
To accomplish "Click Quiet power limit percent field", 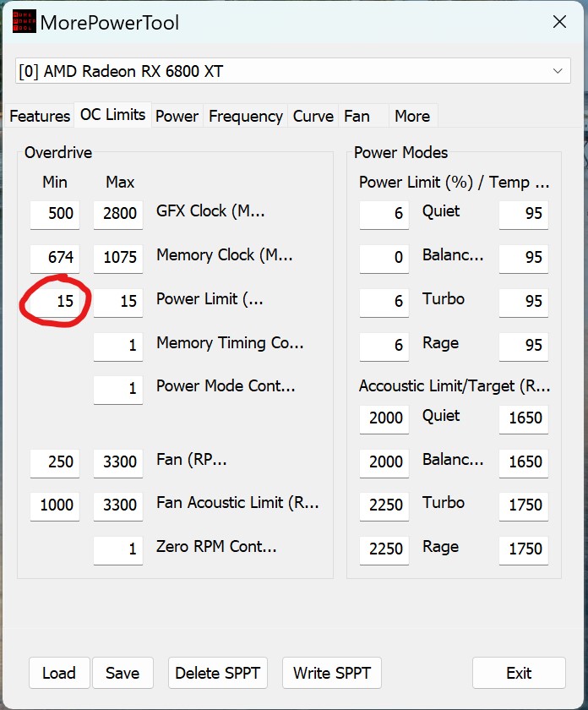I will coord(384,214).
